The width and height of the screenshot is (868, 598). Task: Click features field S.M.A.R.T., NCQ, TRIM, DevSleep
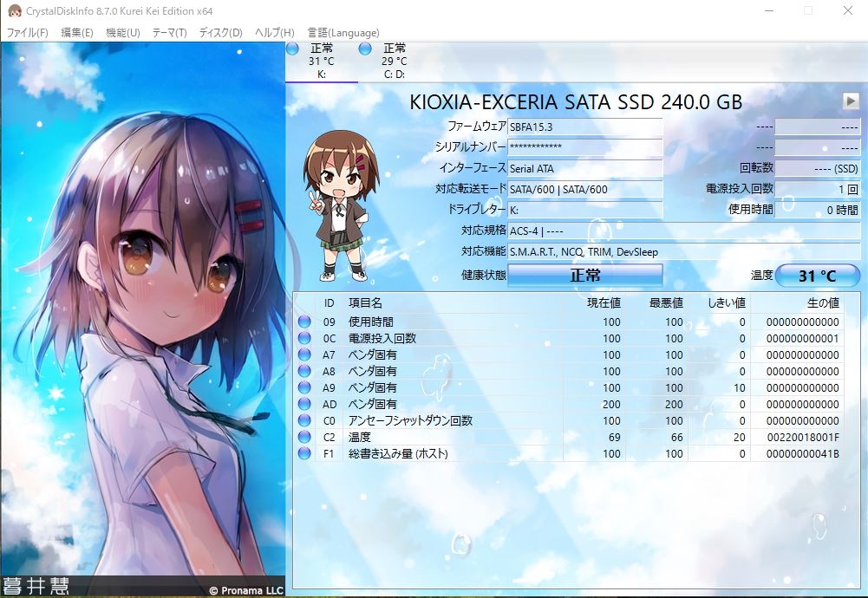(x=684, y=251)
